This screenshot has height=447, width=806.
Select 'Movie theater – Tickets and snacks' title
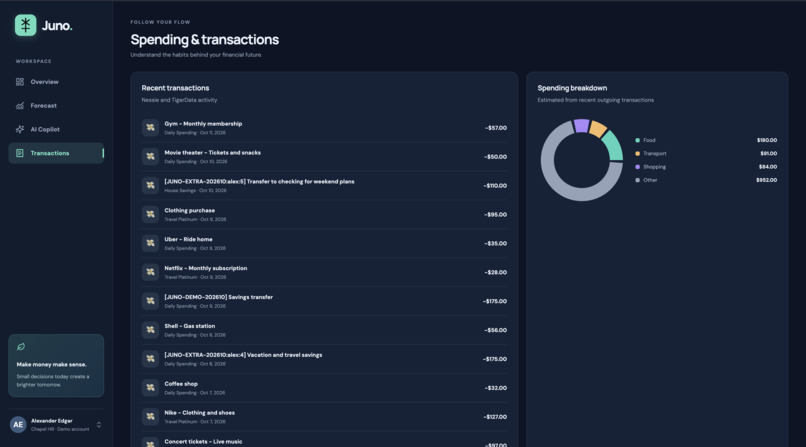[212, 153]
